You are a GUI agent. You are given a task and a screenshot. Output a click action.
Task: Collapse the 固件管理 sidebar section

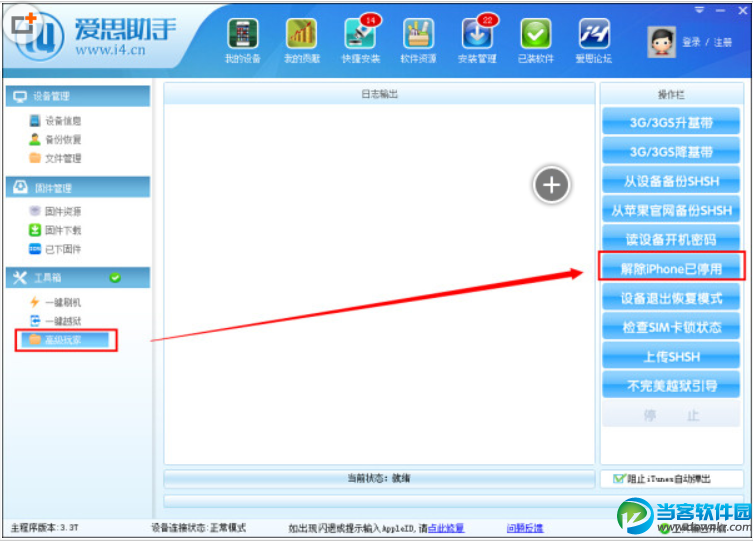click(x=78, y=187)
